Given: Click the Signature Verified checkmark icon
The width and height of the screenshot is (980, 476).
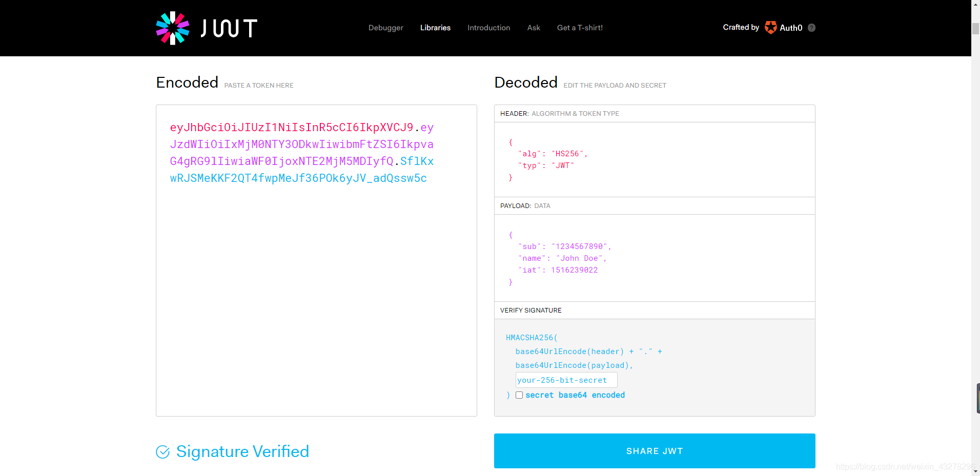Looking at the screenshot, I should (x=163, y=452).
